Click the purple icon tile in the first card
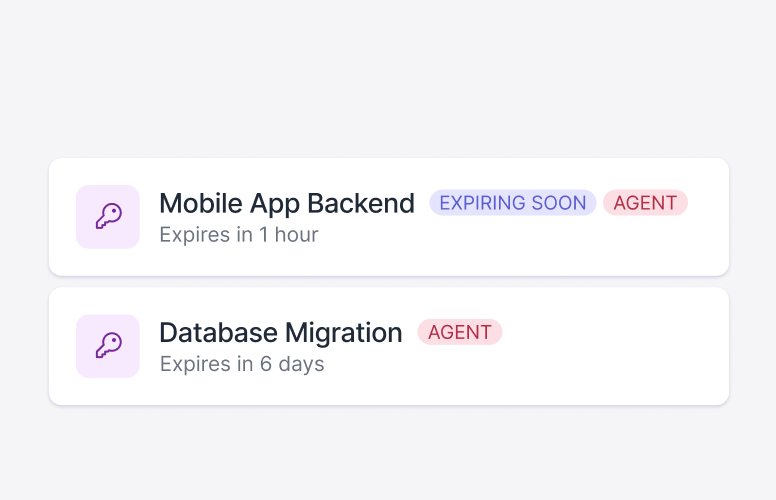Viewport: 776px width, 500px height. click(x=108, y=217)
